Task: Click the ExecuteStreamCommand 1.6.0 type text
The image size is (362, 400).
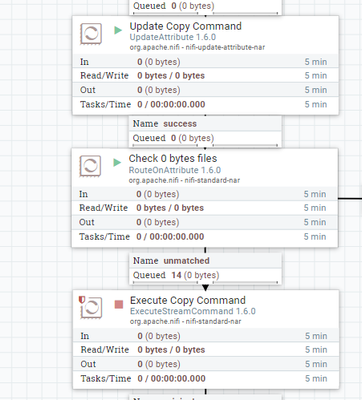Action: pyautogui.click(x=193, y=311)
